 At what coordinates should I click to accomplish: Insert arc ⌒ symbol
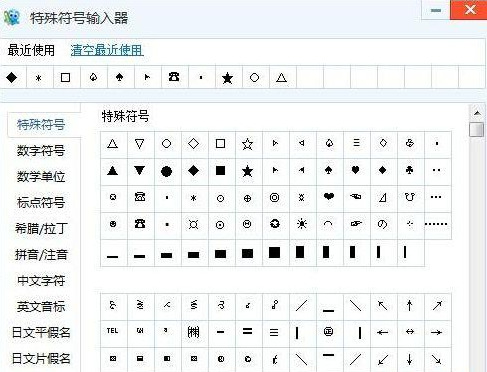pos(329,224)
